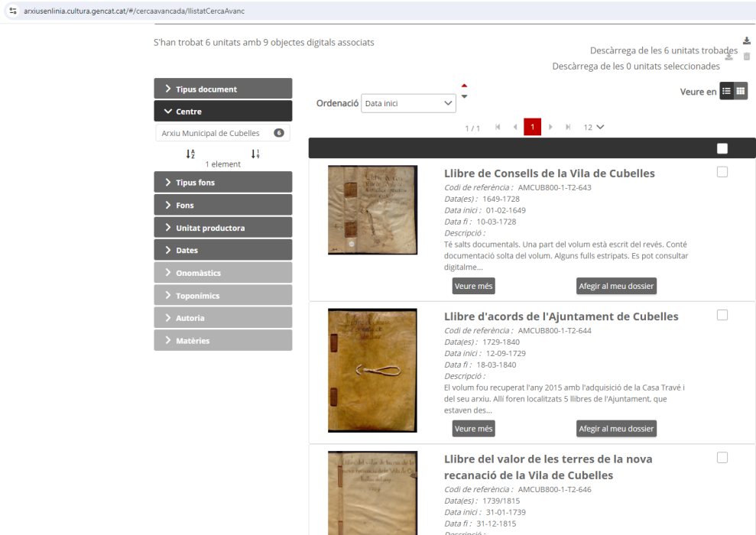The image size is (756, 535).
Task: Set ascending sort order with red arrow
Action: point(464,86)
